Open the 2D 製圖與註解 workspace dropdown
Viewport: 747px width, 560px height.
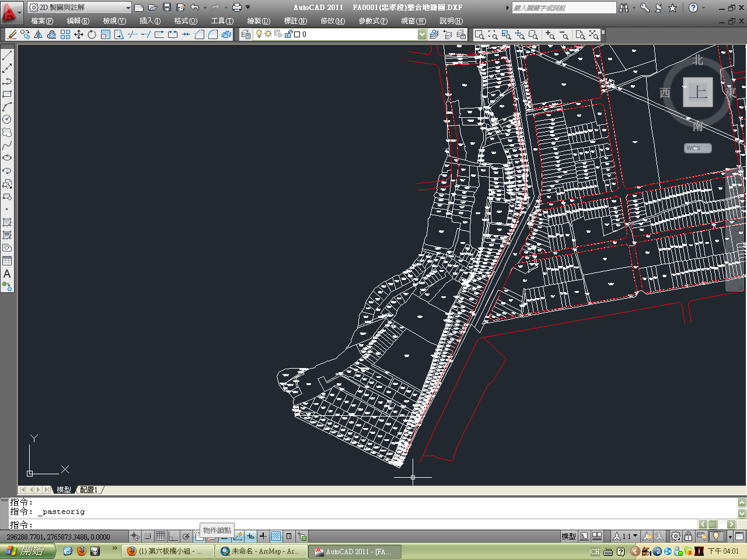coord(79,8)
